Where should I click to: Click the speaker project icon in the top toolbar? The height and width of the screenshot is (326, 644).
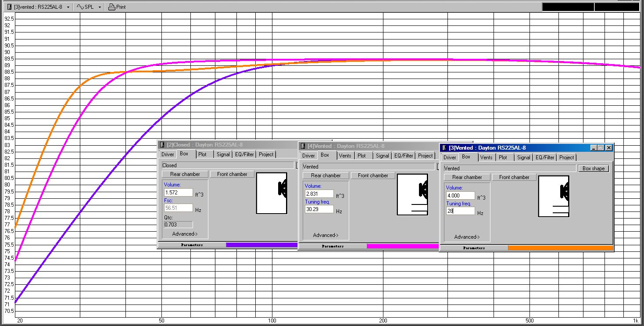click(10, 7)
